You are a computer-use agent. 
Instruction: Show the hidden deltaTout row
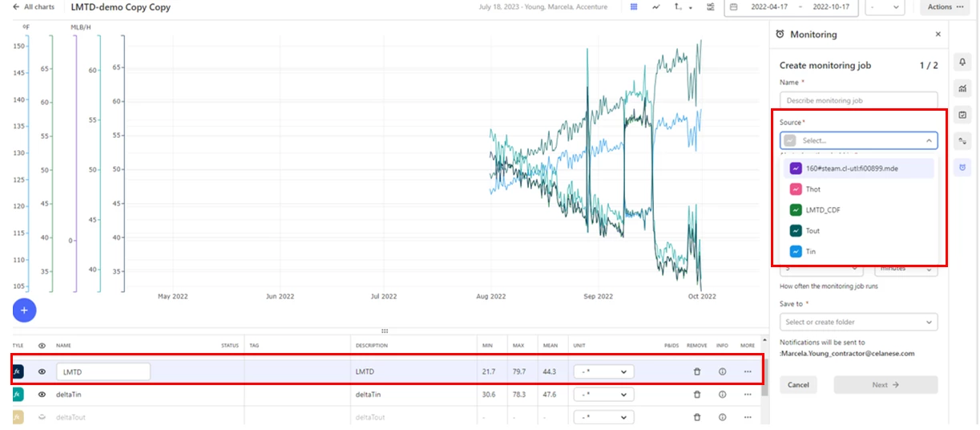tap(42, 417)
